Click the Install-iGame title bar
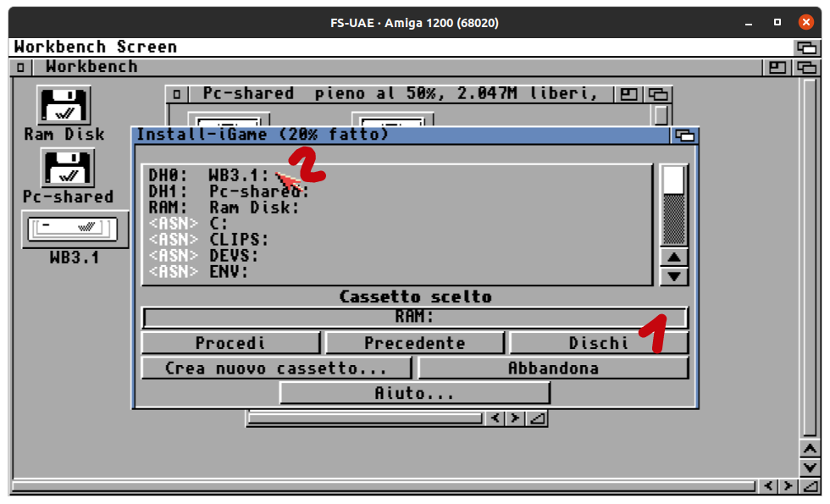This screenshot has width=830, height=504. [401, 135]
